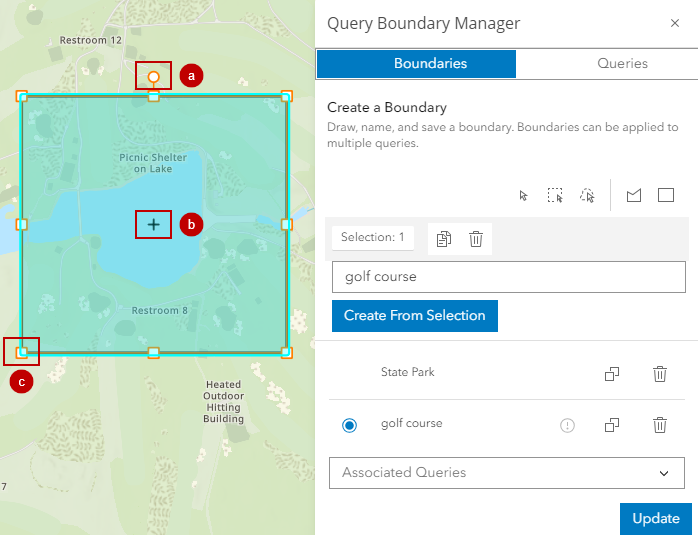Viewport: 698px width, 535px height.
Task: Choose the rectangle selection tool
Action: click(555, 195)
